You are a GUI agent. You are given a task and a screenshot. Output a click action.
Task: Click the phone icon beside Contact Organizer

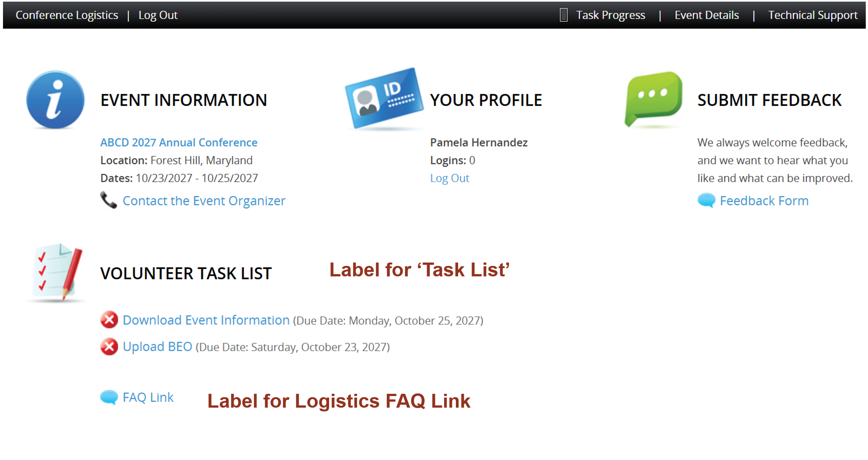(x=108, y=200)
